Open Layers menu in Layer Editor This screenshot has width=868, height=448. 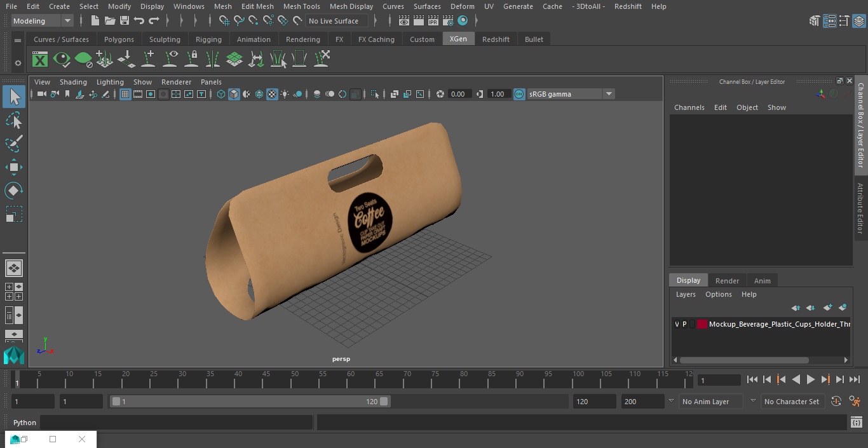[685, 294]
